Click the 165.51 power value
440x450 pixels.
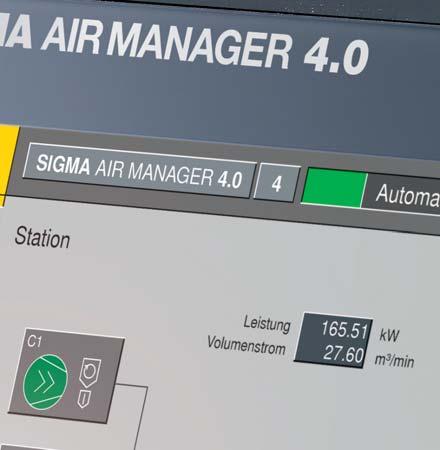344,329
